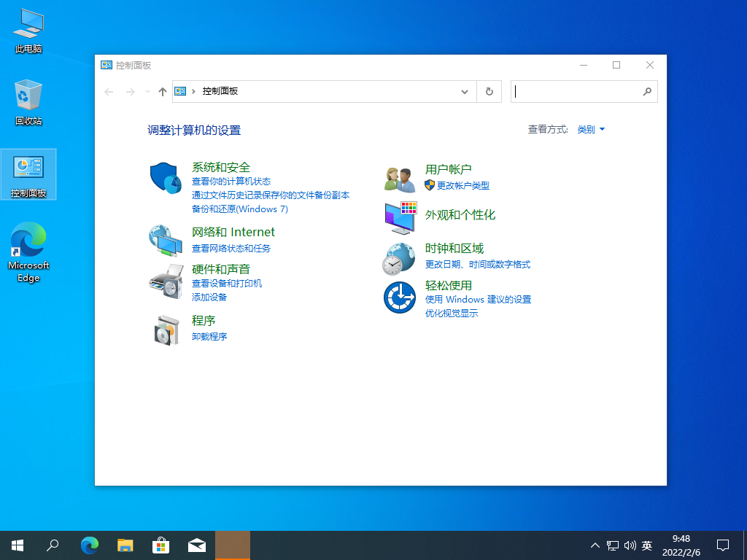
Task: Click the refresh icon in the address bar
Action: (489, 91)
